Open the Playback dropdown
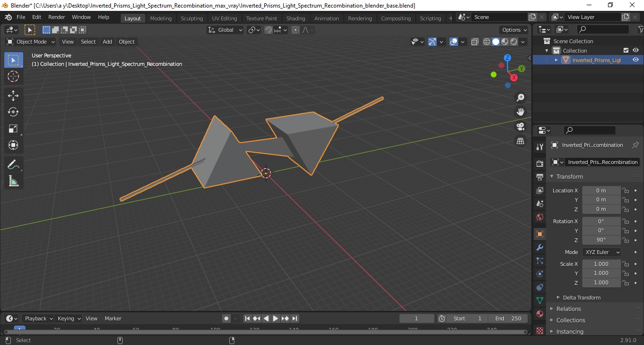Viewport: 644px width, 345px height. pos(38,318)
